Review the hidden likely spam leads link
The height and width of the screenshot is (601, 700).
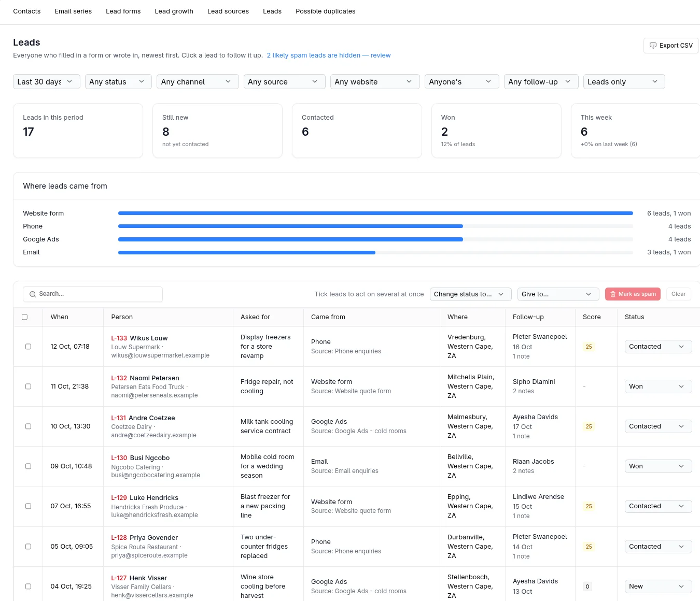(x=329, y=55)
